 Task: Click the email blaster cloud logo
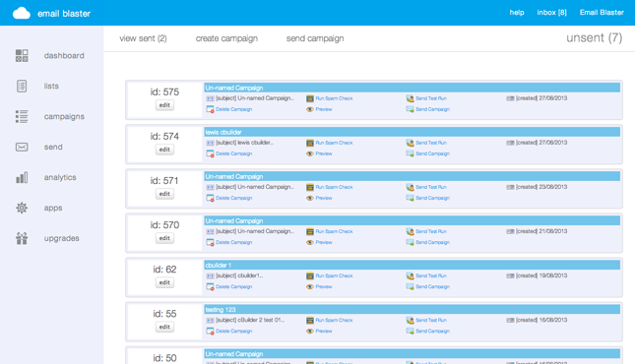22,13
